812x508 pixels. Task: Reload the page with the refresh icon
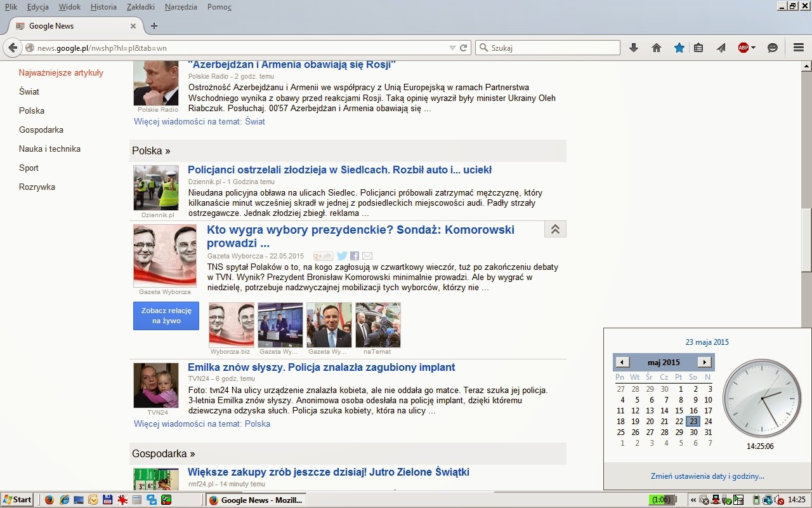tap(464, 48)
